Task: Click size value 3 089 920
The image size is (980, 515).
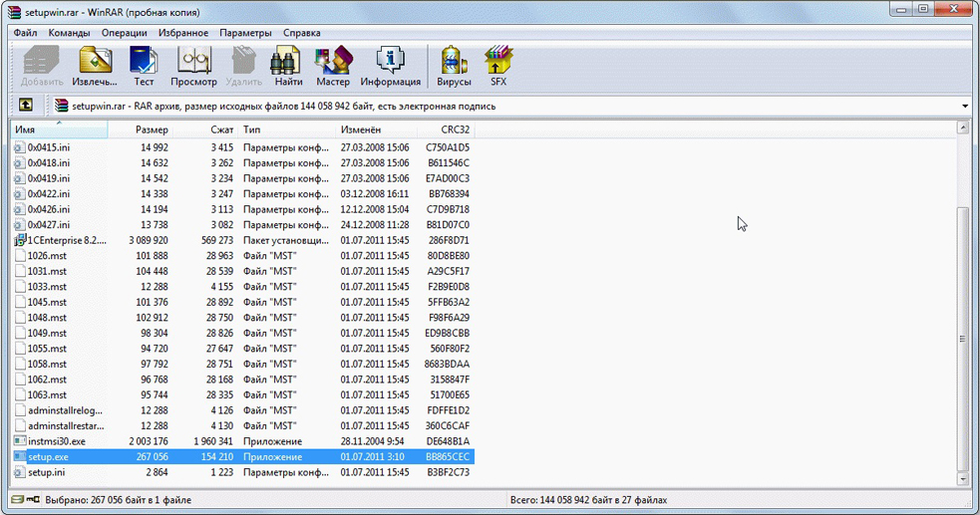Action: [x=149, y=240]
